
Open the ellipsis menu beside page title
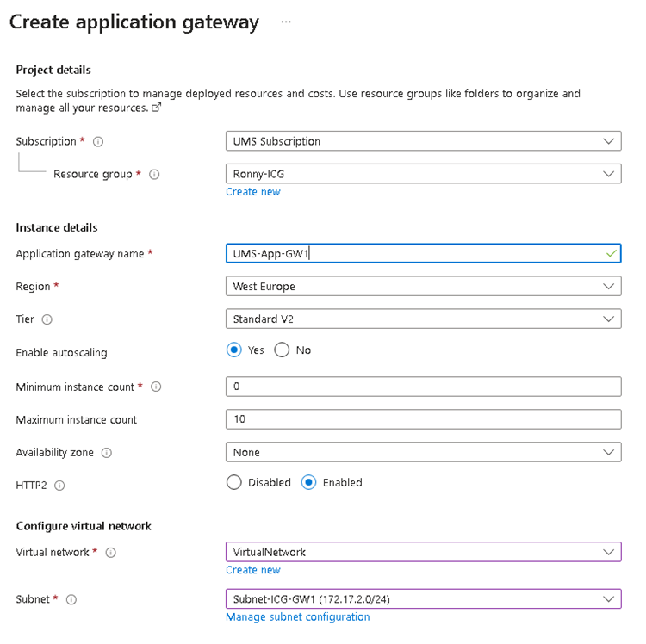pyautogui.click(x=286, y=22)
